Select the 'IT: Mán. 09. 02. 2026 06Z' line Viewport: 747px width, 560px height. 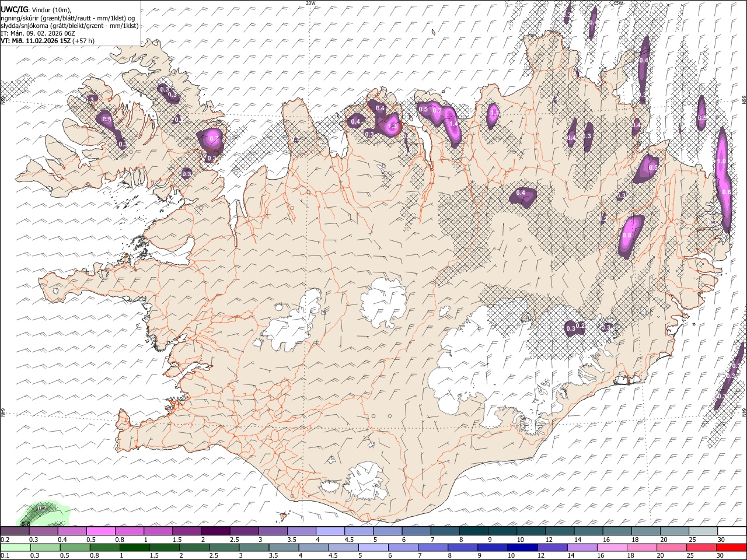point(37,33)
